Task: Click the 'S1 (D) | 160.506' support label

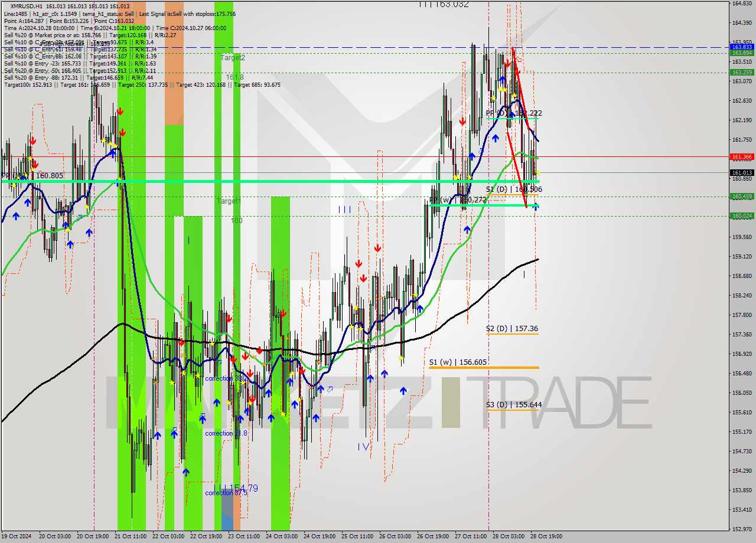Action: 514,189
